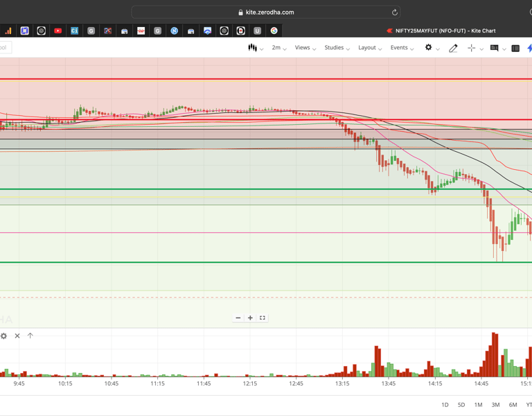Open the red-blue crossed arrows bookmark

click(x=107, y=31)
